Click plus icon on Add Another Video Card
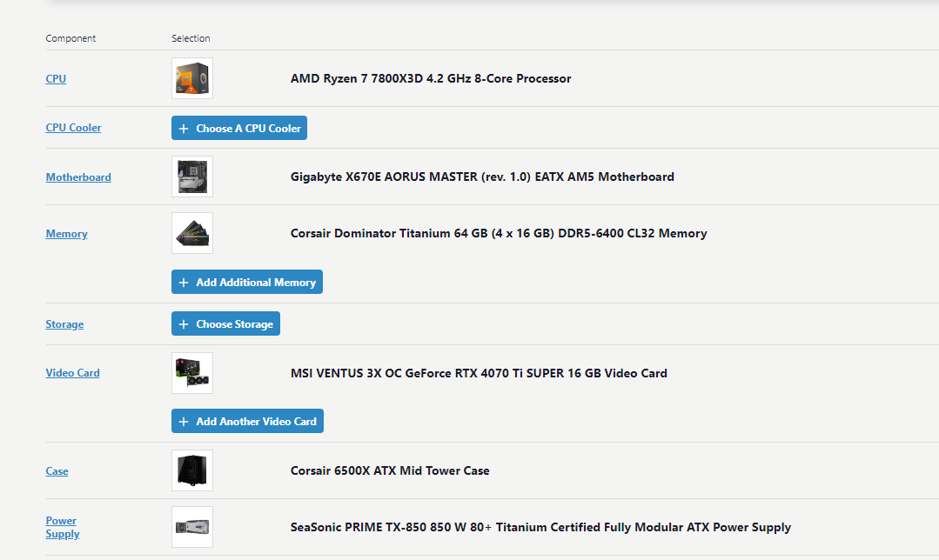Viewport: 939px width, 560px height. [x=184, y=422]
